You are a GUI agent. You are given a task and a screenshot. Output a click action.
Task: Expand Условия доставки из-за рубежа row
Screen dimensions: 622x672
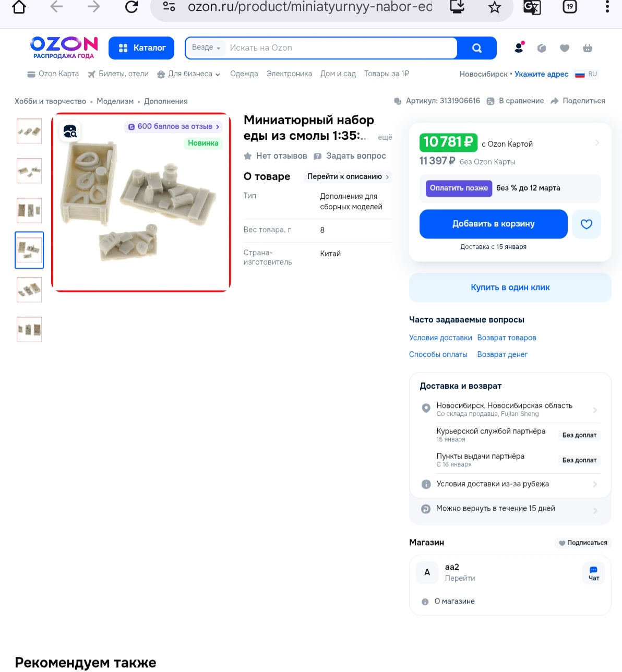(x=510, y=484)
